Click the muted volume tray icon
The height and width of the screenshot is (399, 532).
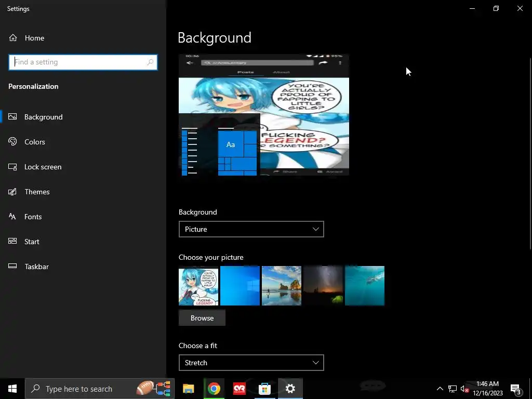[464, 389]
